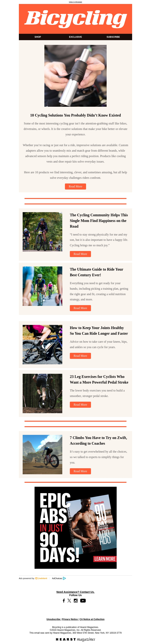
Task: Open the SHOP navigation item
Action: pyautogui.click(x=38, y=37)
